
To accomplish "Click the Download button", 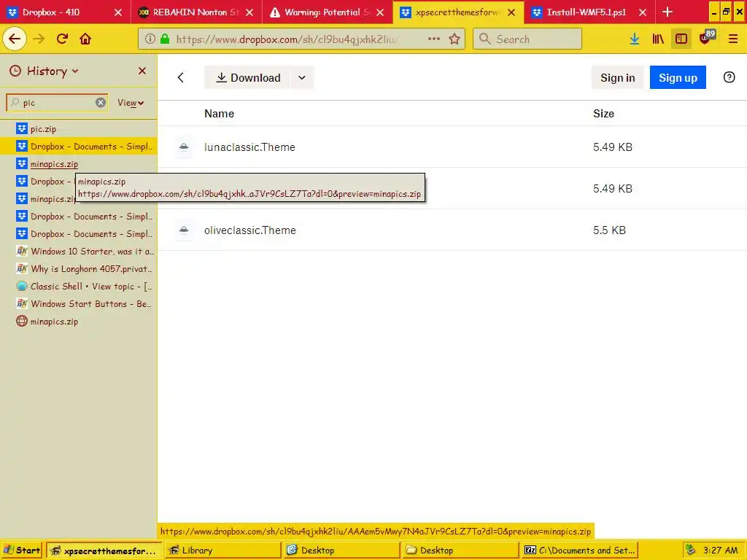I will point(247,77).
